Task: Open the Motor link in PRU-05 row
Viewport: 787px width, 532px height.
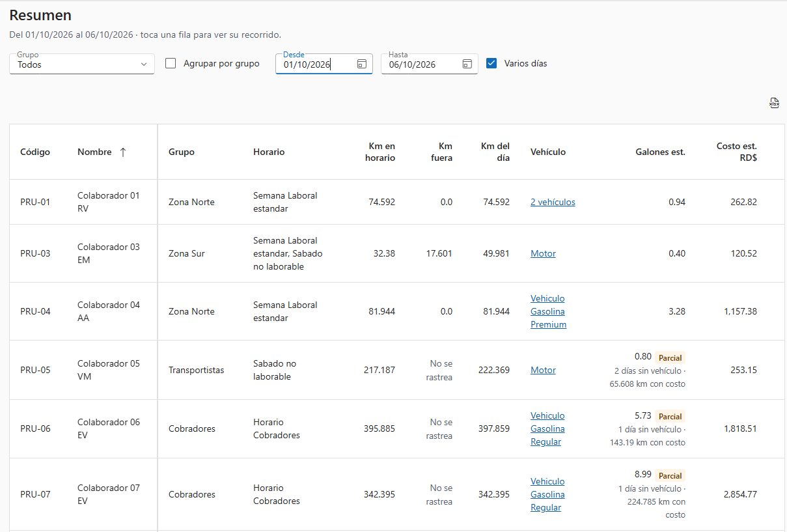Action: pos(543,370)
